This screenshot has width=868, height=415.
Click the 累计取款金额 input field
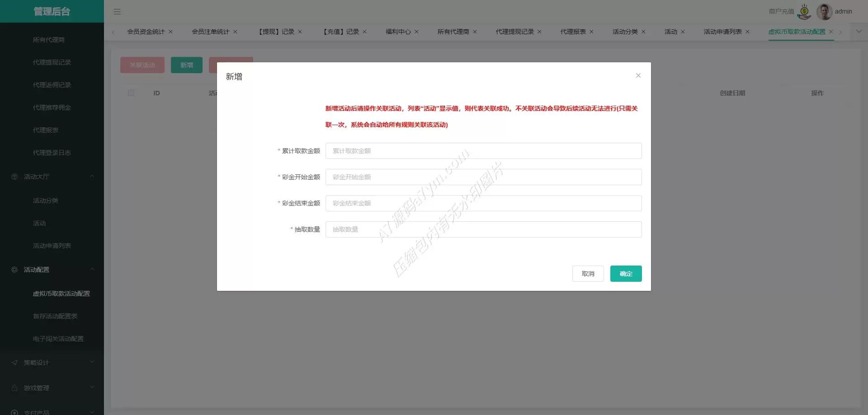[483, 151]
